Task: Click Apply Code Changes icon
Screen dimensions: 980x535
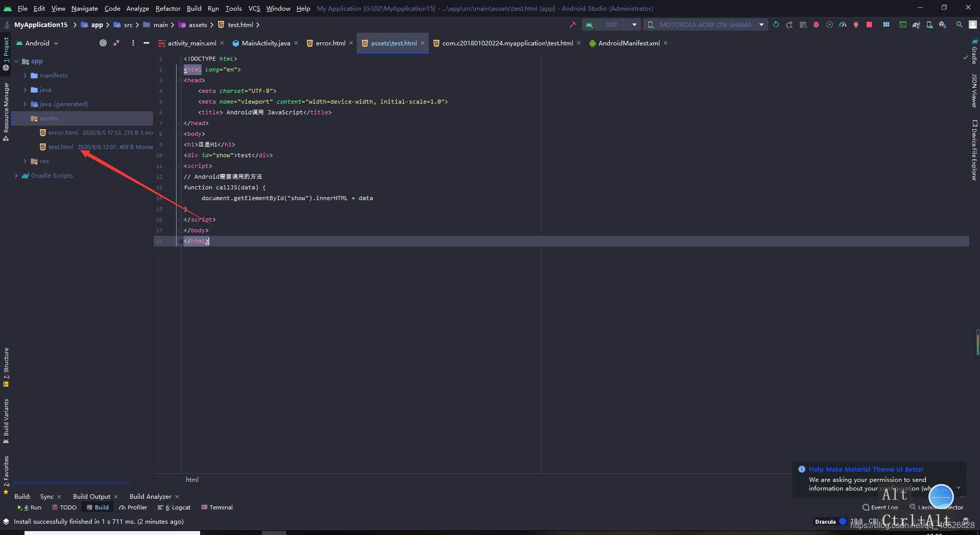Action: (x=789, y=25)
